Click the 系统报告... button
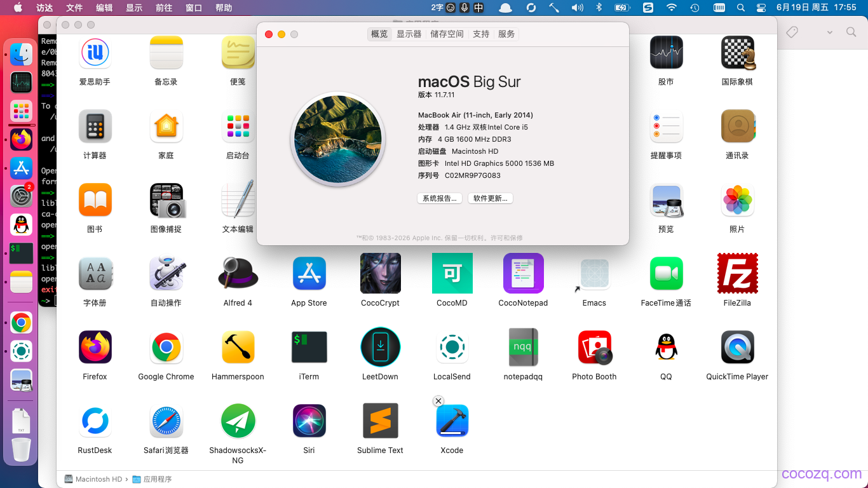 (x=440, y=198)
